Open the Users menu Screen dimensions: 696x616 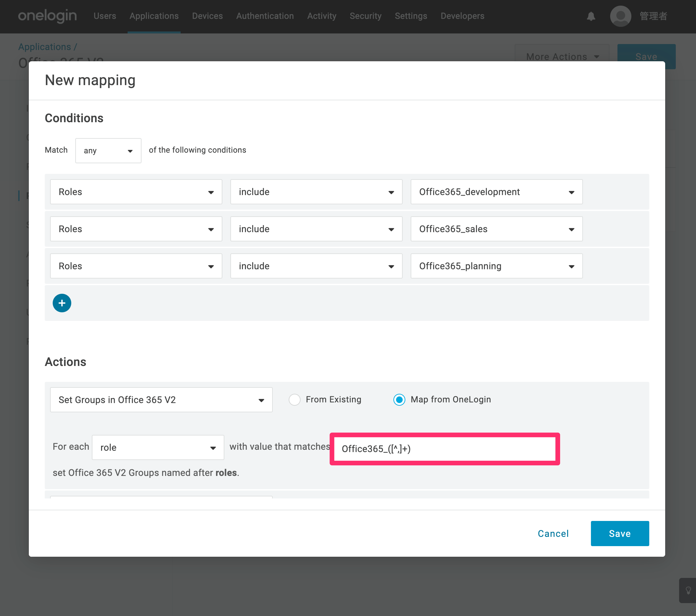click(x=105, y=16)
